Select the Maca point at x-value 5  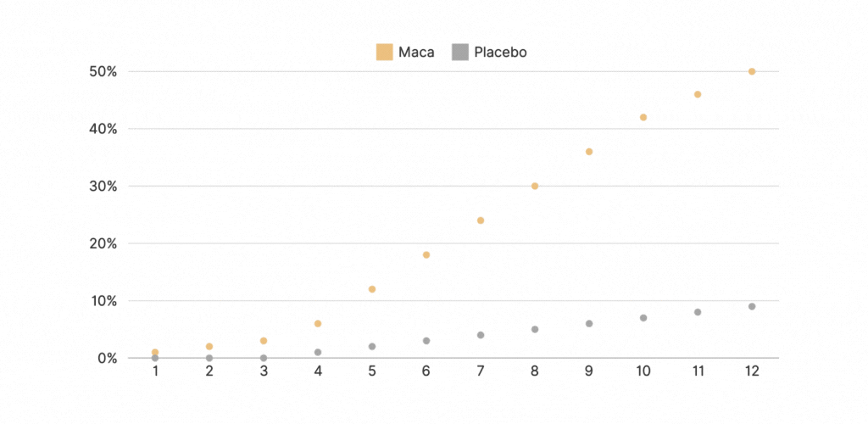[x=372, y=289]
